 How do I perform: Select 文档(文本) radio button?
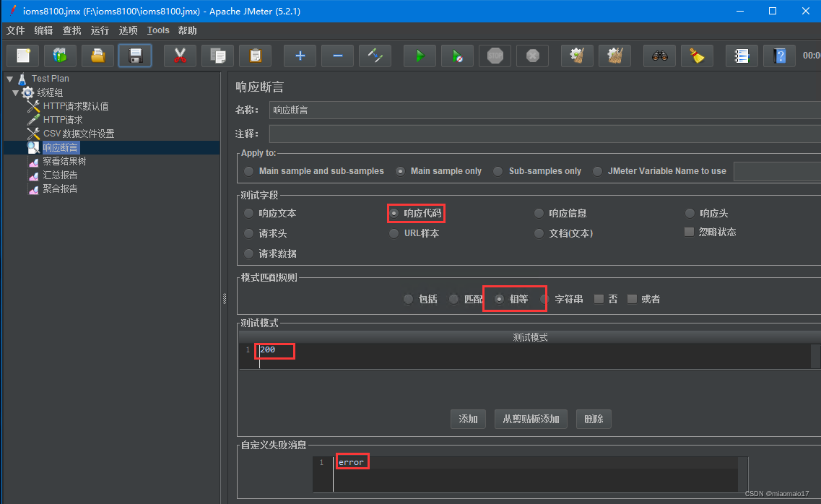tap(539, 233)
